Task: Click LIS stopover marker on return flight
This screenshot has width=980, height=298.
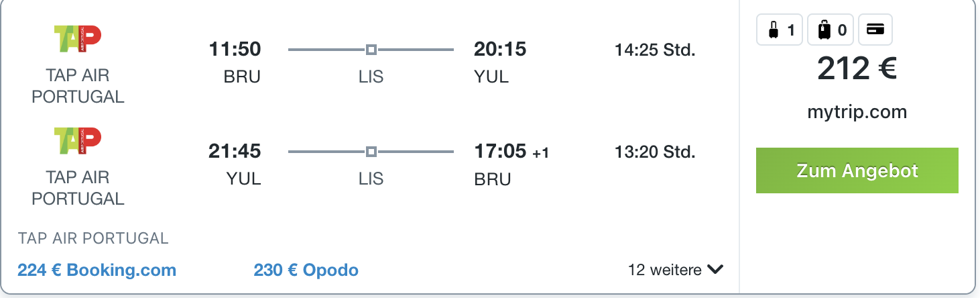Action: click(x=371, y=152)
